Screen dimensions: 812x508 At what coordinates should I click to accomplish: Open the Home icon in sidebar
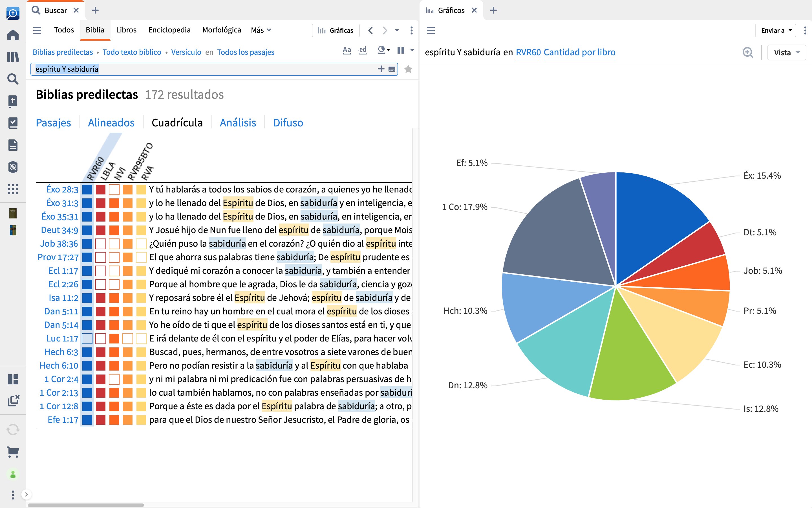click(x=13, y=35)
